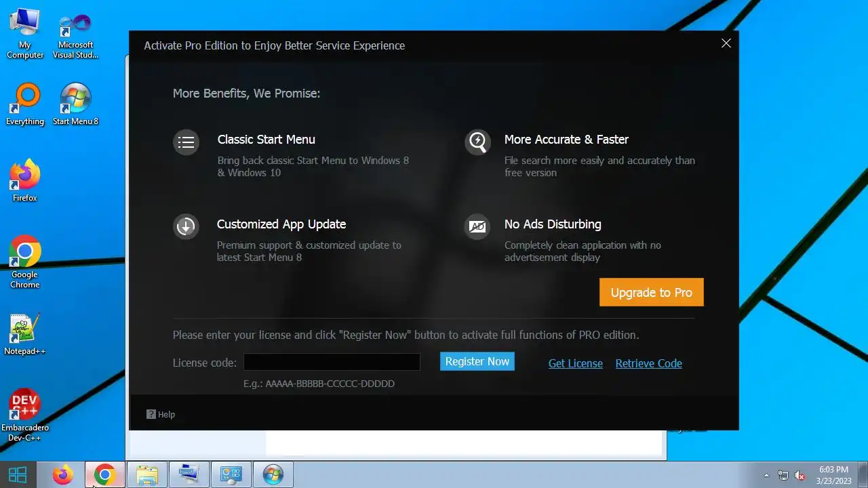This screenshot has width=868, height=488.
Task: Click the More Accurate & Faster search icon
Action: [477, 142]
